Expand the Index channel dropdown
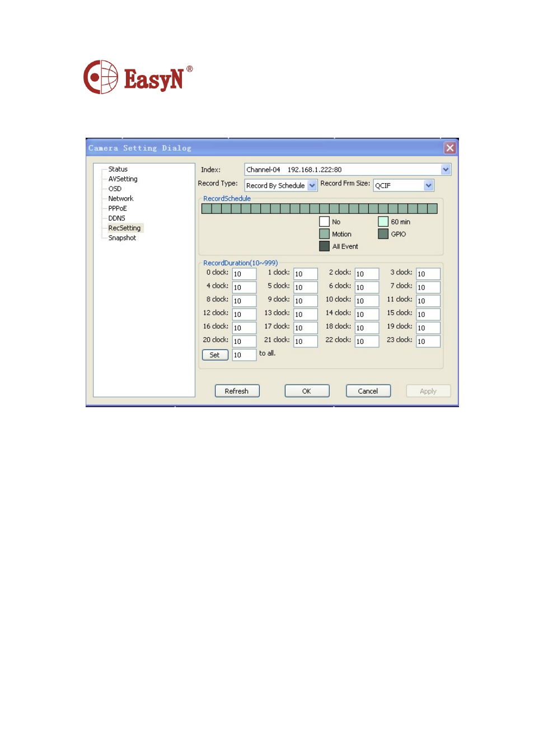 (x=446, y=170)
